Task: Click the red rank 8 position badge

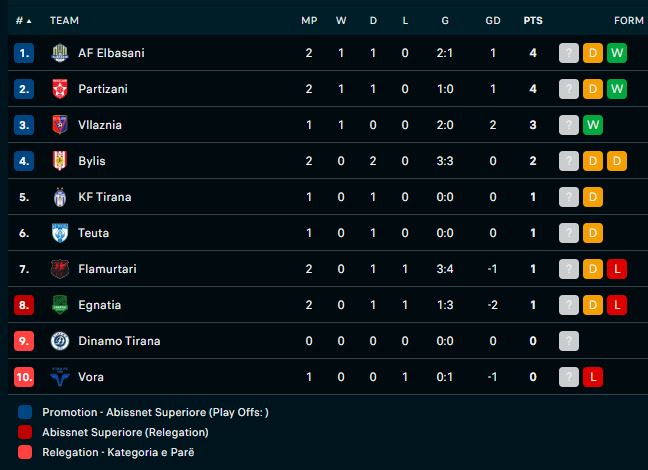Action: [24, 305]
